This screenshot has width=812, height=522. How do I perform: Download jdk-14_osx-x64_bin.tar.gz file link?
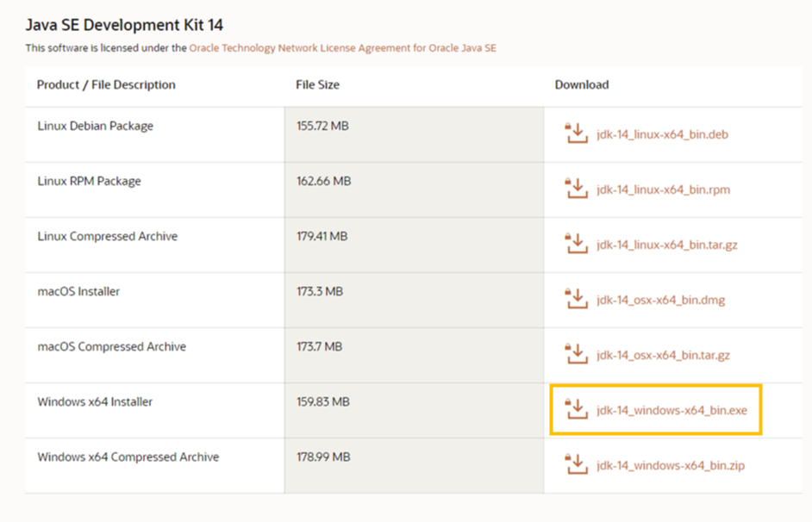664,356
